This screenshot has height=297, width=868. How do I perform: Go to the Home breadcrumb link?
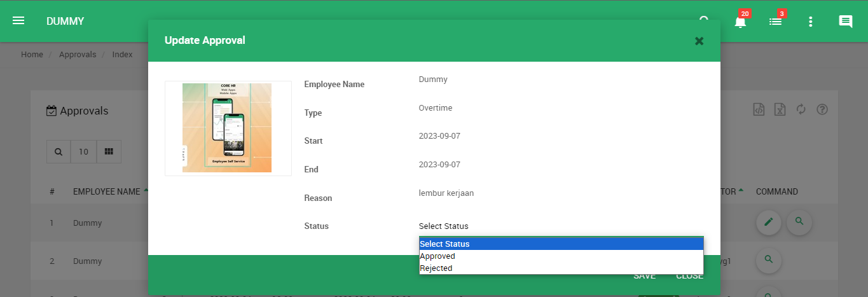[x=32, y=55]
